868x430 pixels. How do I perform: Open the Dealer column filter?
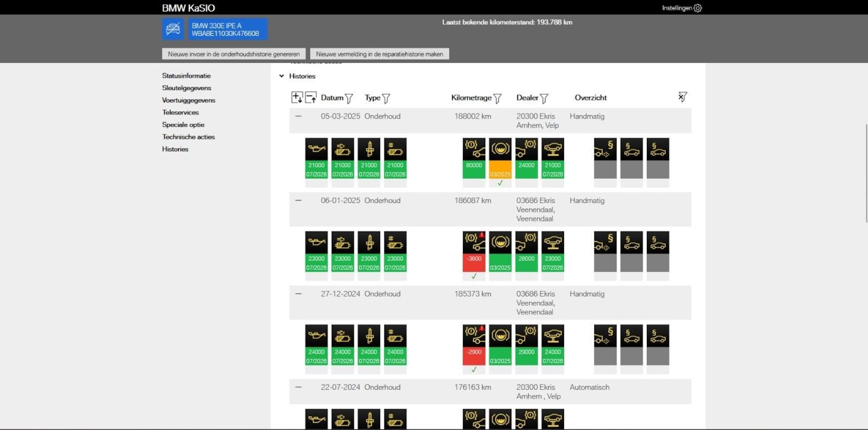coord(544,98)
